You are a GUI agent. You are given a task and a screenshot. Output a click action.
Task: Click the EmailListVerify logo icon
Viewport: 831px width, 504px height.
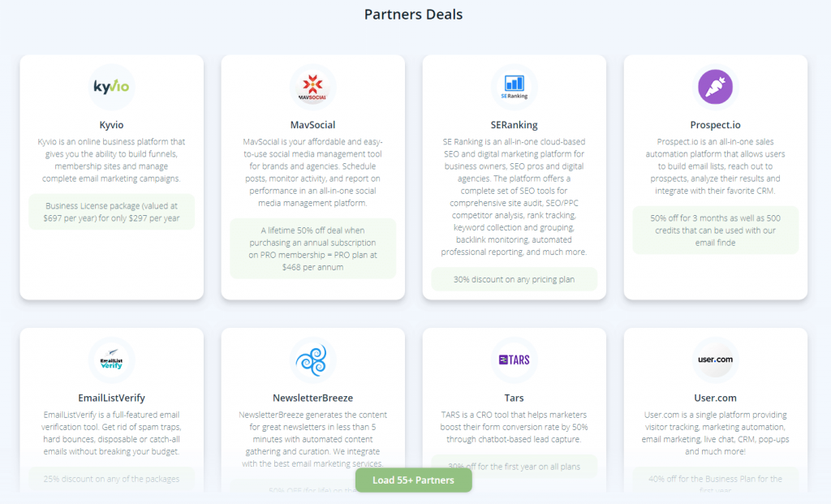[111, 360]
